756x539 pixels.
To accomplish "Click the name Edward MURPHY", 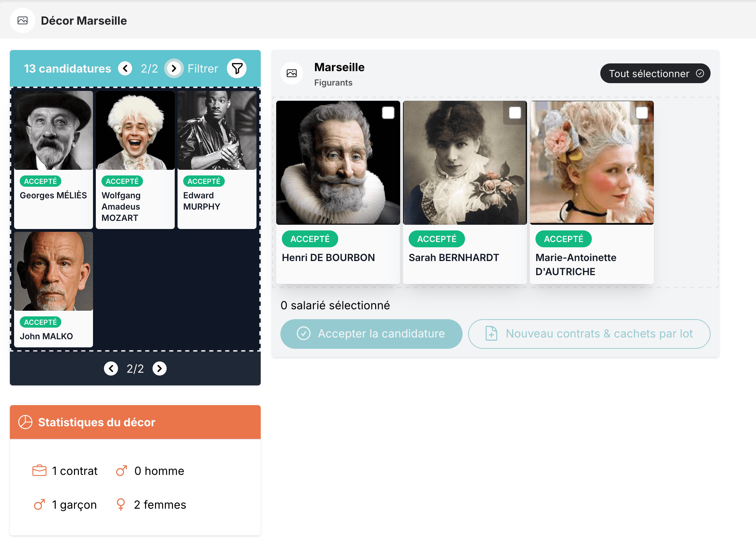I will coord(202,201).
